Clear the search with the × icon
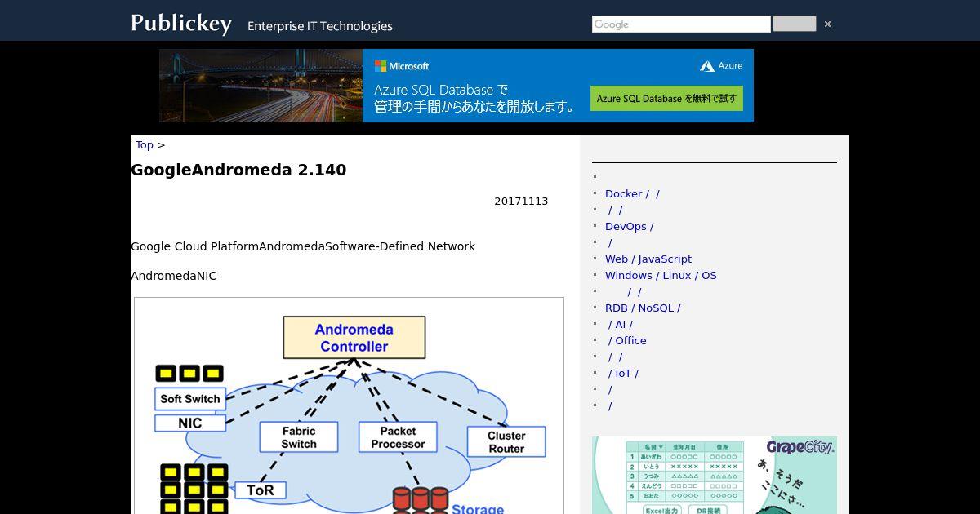980x514 pixels. (827, 24)
